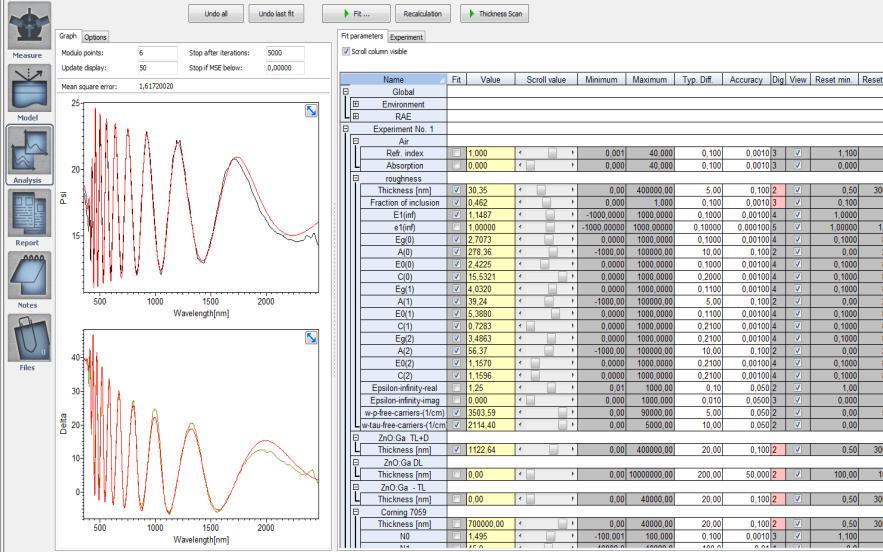This screenshot has width=883, height=552.
Task: Select the Fit parameters tab
Action: (362, 36)
